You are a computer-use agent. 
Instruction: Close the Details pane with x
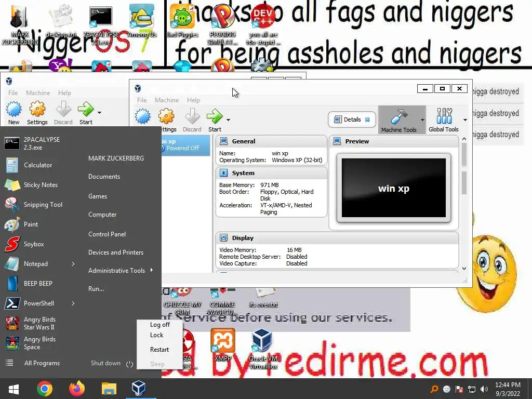click(367, 119)
